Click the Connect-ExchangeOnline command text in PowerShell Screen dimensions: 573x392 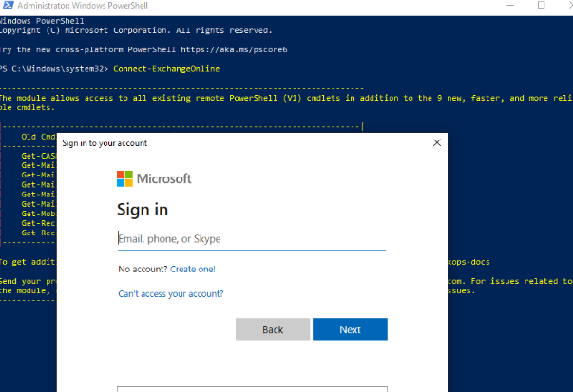click(166, 69)
